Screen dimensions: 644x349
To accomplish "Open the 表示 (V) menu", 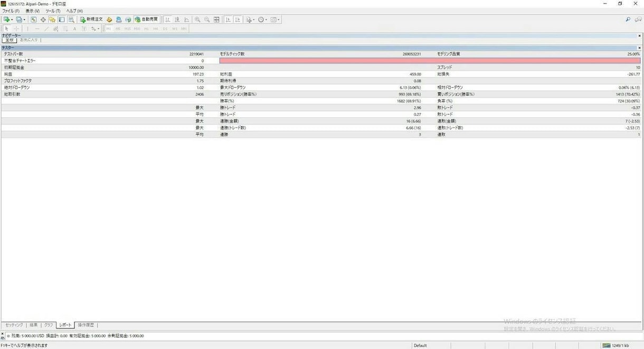I will point(33,11).
